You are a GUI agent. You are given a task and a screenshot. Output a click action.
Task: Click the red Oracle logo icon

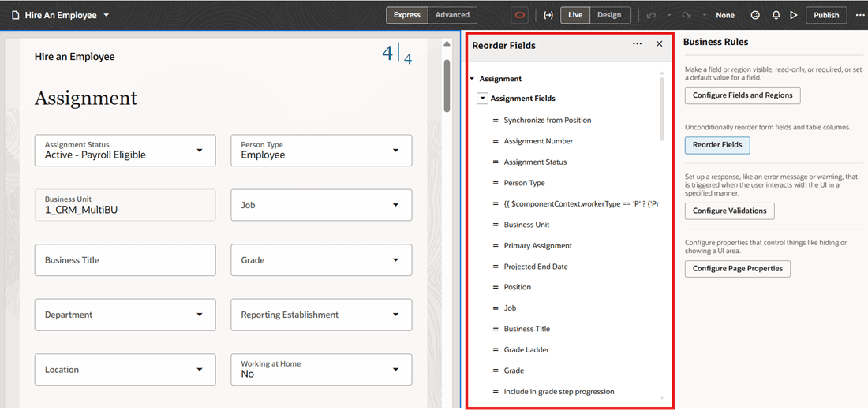[x=519, y=15]
